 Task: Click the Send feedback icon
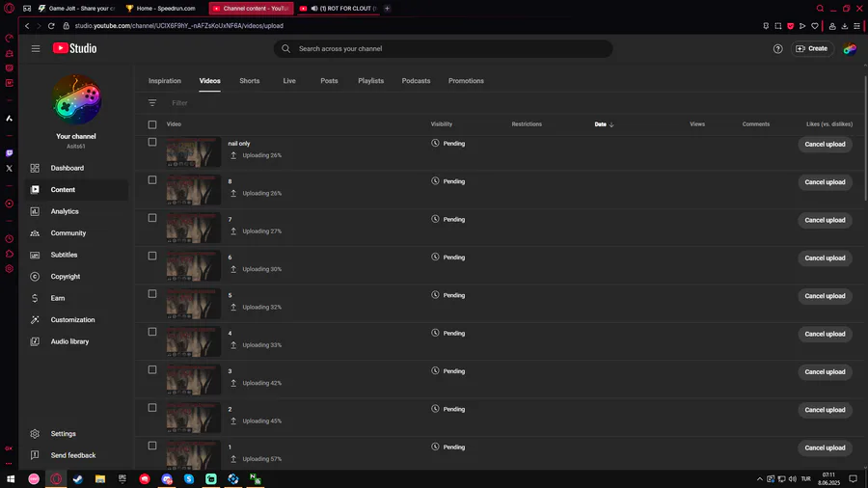(x=35, y=455)
